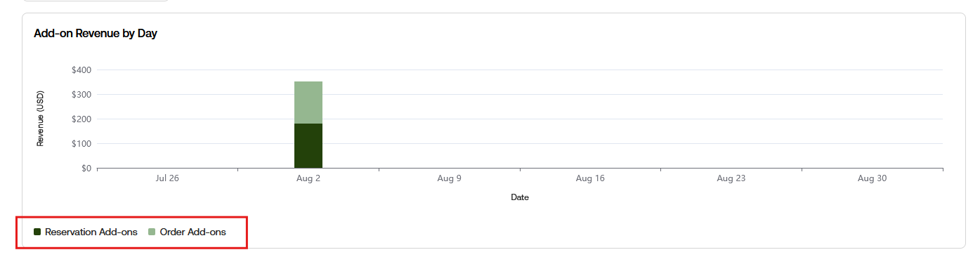Click the Aug 23 date axis label
Image resolution: width=980 pixels, height=257 pixels.
731,178
